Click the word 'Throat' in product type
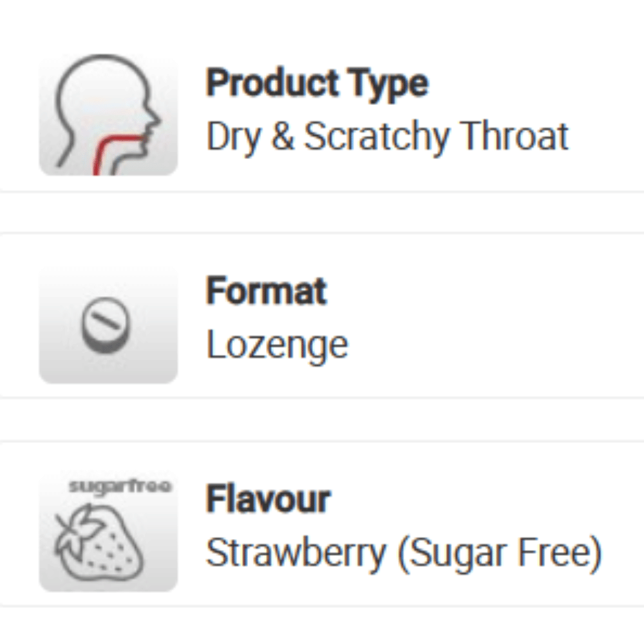Image resolution: width=644 pixels, height=644 pixels. click(516, 136)
